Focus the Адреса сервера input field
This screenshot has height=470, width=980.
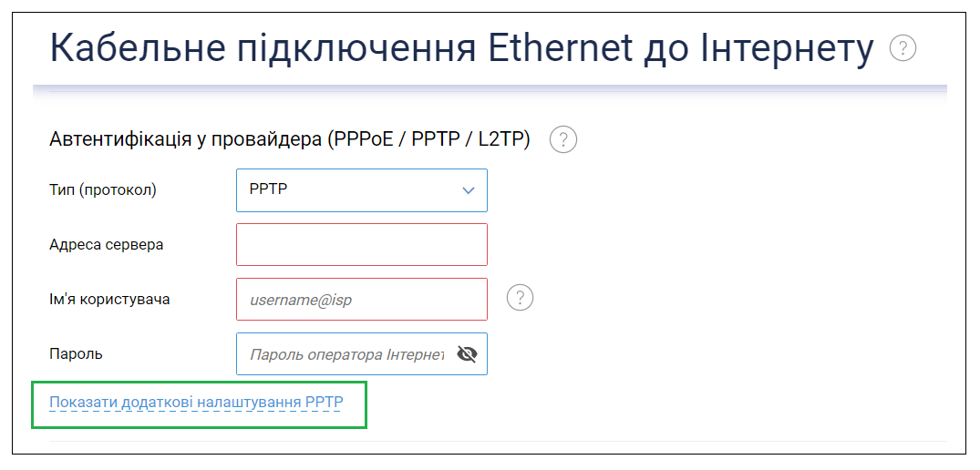(362, 245)
